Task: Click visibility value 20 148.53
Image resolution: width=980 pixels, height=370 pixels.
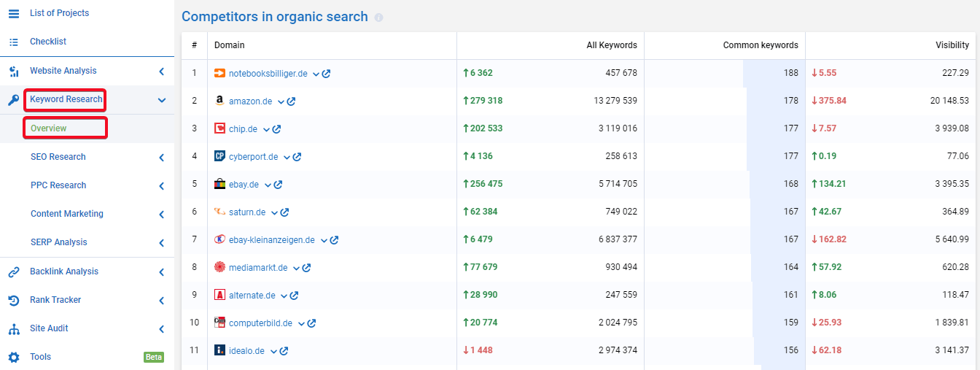Action: [x=949, y=101]
